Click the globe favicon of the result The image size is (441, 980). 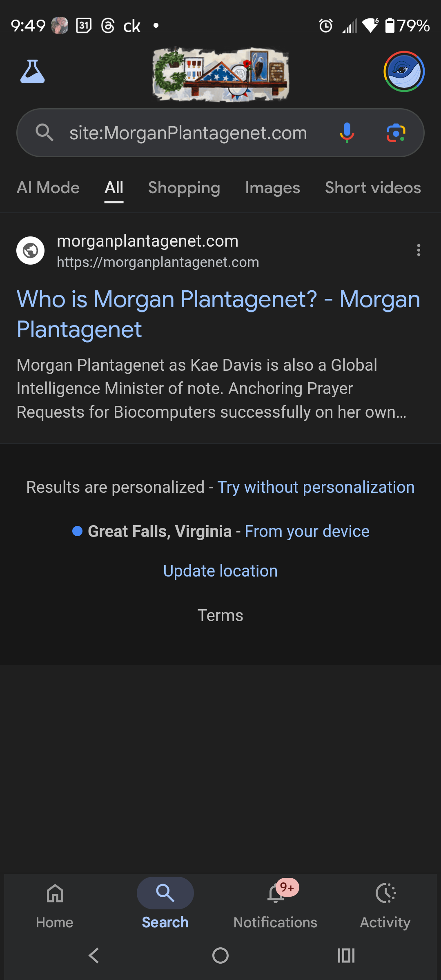(30, 250)
